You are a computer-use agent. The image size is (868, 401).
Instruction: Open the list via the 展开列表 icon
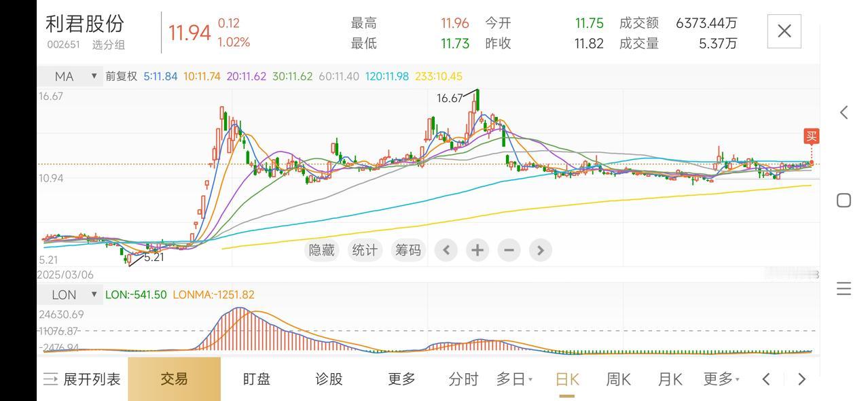tap(82, 379)
